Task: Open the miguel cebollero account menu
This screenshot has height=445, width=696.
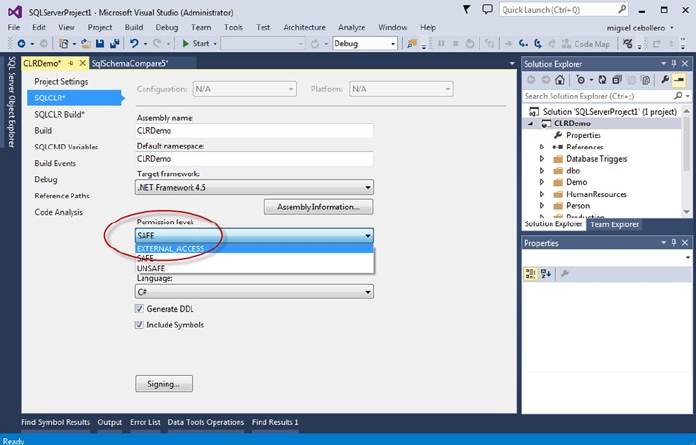Action: point(640,28)
